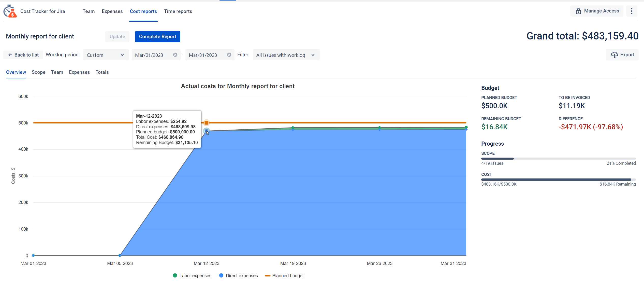
Task: Open the Expenses tab in report
Action: 79,72
